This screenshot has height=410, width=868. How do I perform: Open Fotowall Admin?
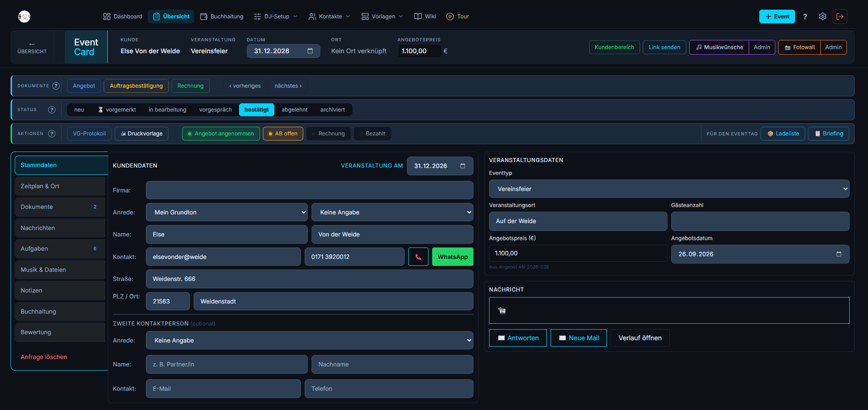pyautogui.click(x=834, y=47)
